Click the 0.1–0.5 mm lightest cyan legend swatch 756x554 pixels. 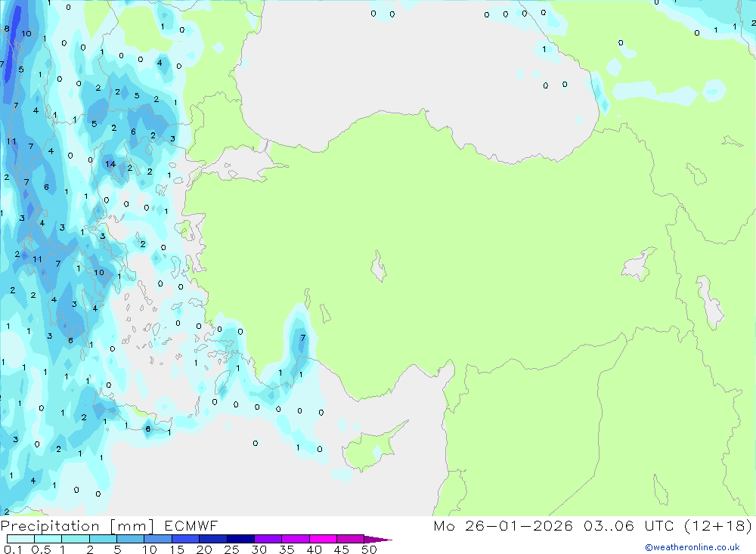tap(20, 539)
